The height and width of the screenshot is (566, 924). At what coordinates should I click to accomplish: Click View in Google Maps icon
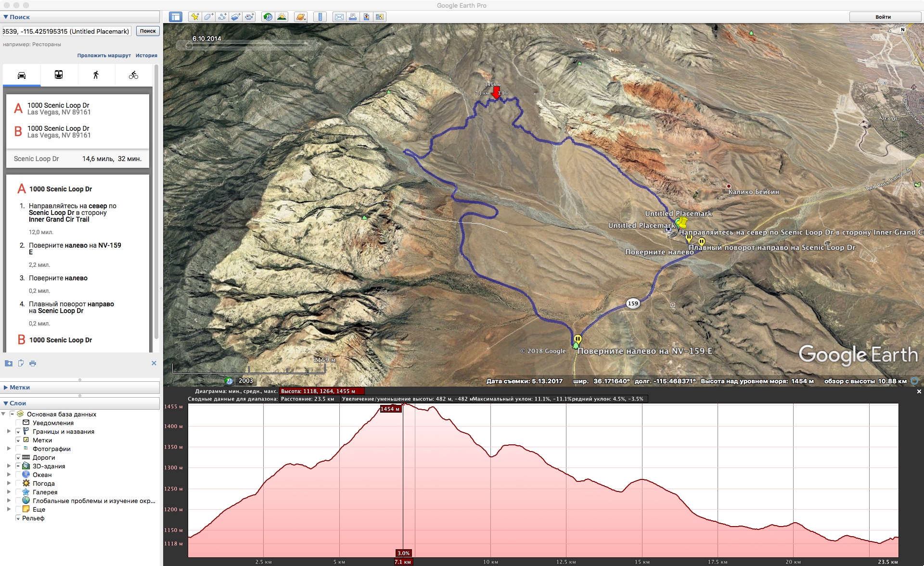click(380, 17)
